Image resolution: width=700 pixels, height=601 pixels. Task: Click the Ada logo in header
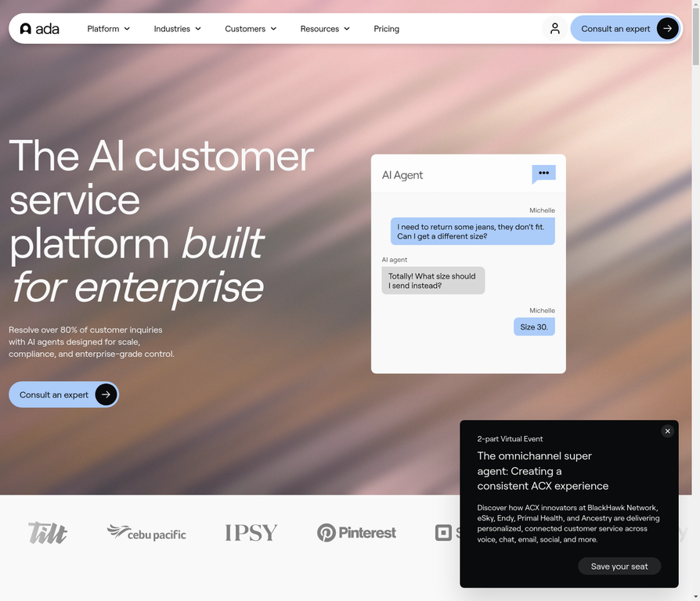click(x=39, y=29)
